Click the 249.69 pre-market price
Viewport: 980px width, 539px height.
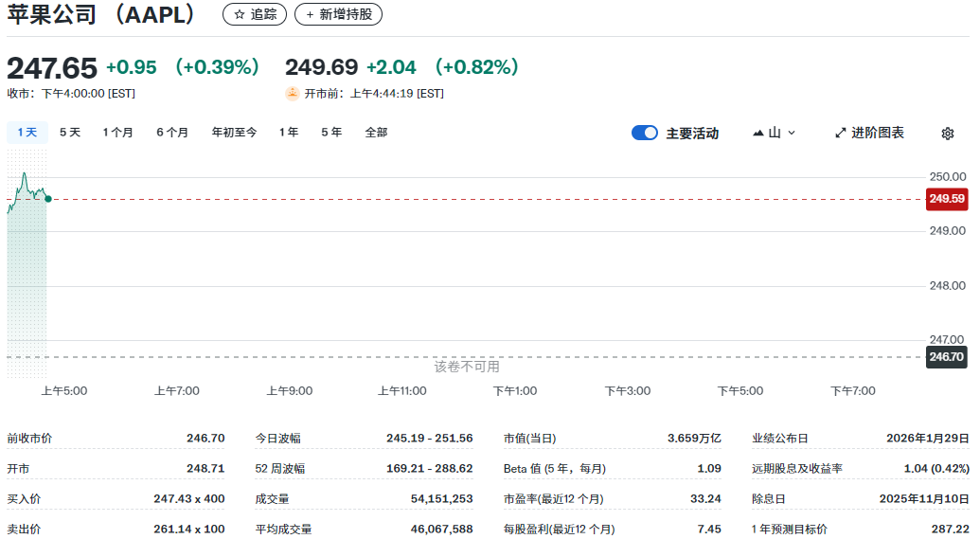[x=321, y=67]
